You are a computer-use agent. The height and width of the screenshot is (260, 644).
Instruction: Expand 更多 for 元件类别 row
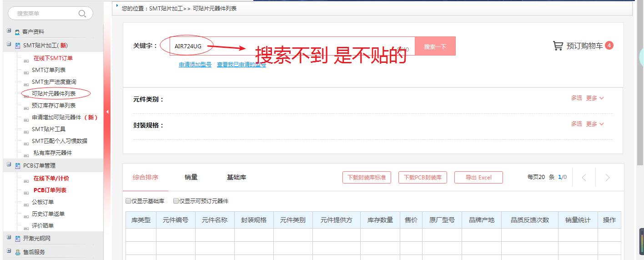(x=594, y=98)
